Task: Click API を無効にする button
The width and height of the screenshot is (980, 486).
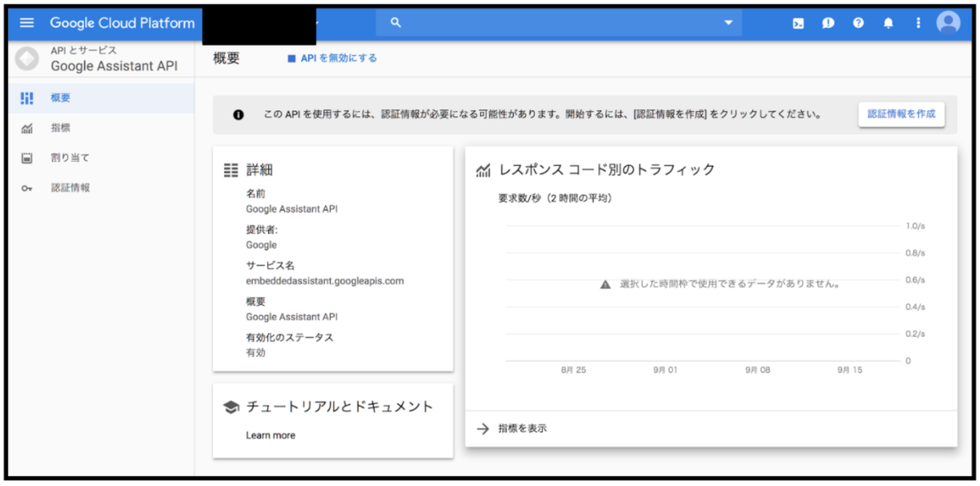Action: 332,58
